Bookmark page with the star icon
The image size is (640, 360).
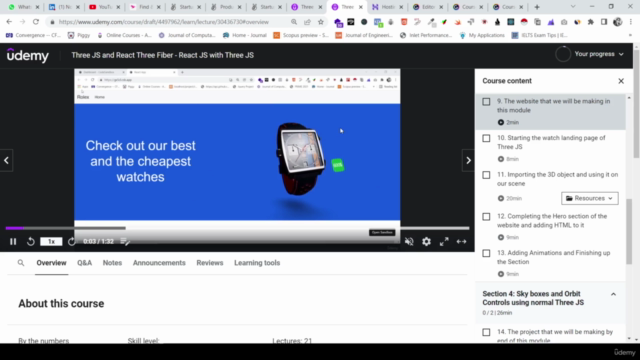point(321,22)
